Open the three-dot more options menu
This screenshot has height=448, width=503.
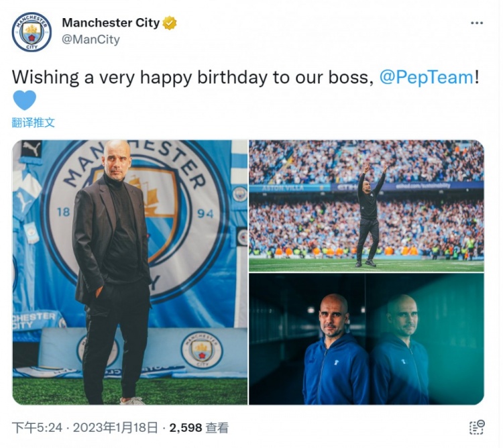[x=476, y=23]
